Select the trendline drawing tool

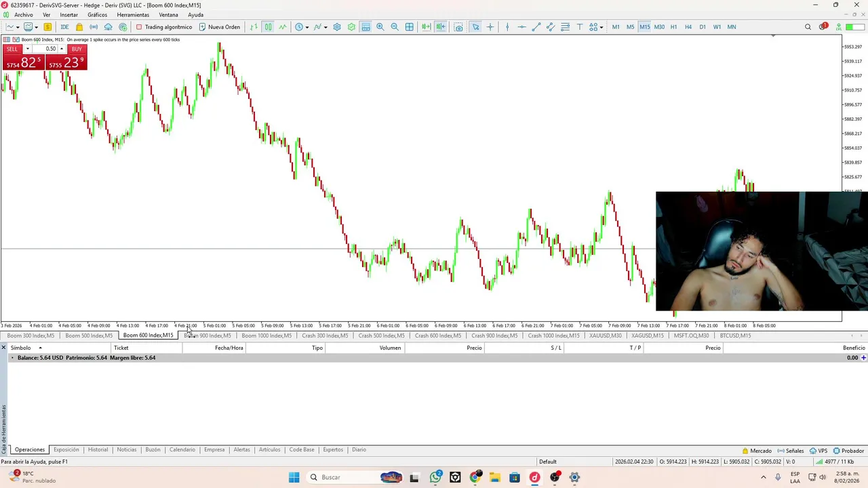pyautogui.click(x=536, y=27)
